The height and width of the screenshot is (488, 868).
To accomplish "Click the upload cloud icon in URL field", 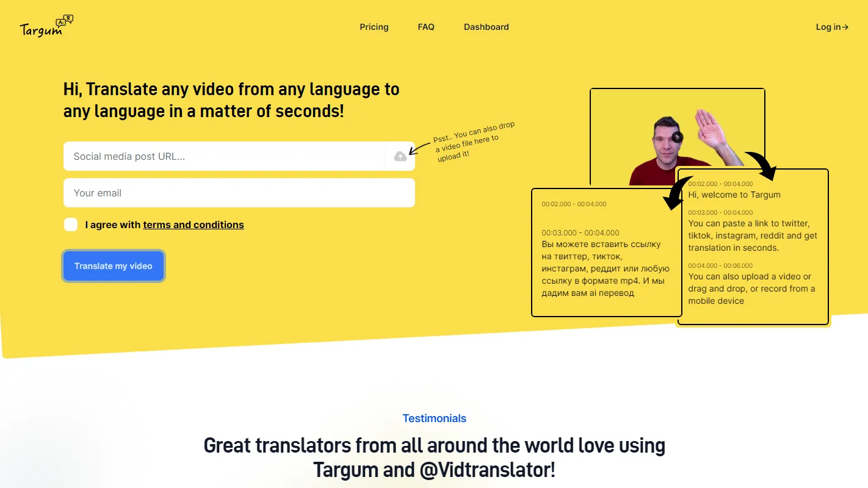I will 400,156.
